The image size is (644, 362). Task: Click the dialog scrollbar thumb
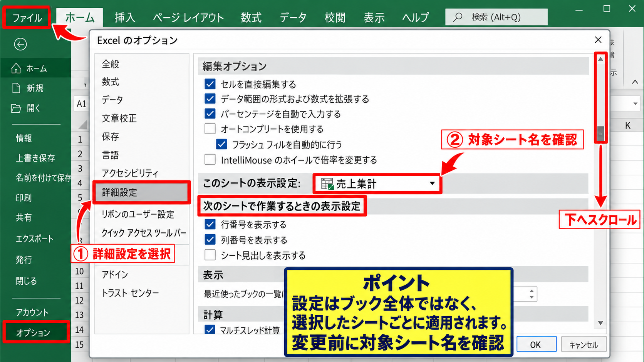point(600,133)
